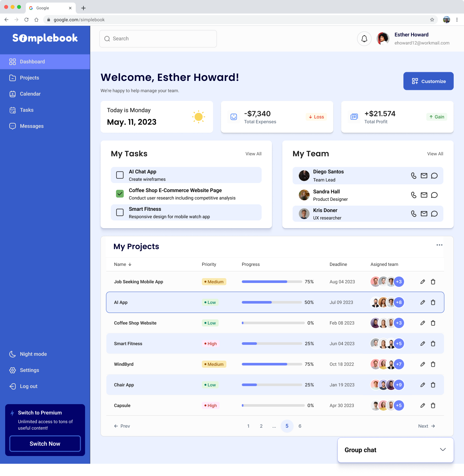Open Chrome three-dot menu
This screenshot has height=476, width=464.
[457, 20]
